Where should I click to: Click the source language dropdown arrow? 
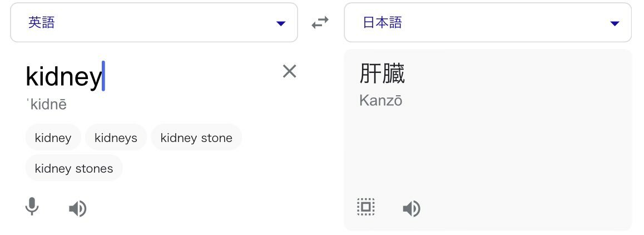281,23
